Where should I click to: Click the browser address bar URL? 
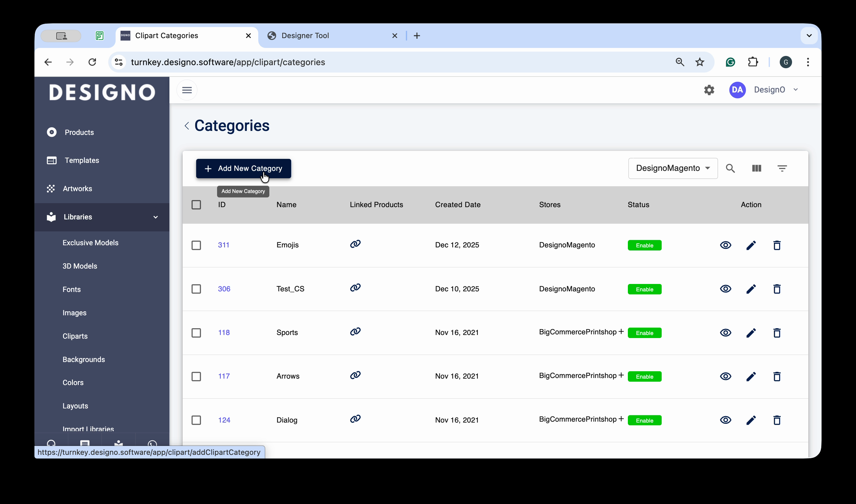tap(228, 62)
